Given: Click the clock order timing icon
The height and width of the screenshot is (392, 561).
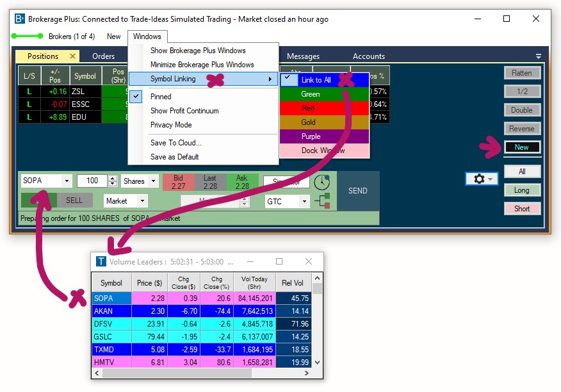Looking at the screenshot, I should click(322, 182).
